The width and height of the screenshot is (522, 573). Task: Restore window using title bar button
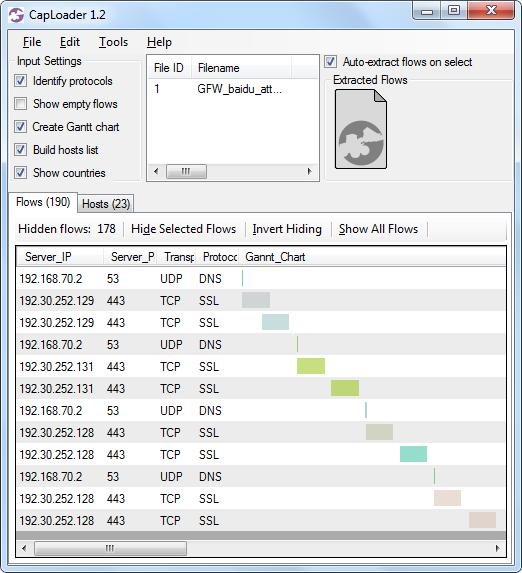pos(454,11)
